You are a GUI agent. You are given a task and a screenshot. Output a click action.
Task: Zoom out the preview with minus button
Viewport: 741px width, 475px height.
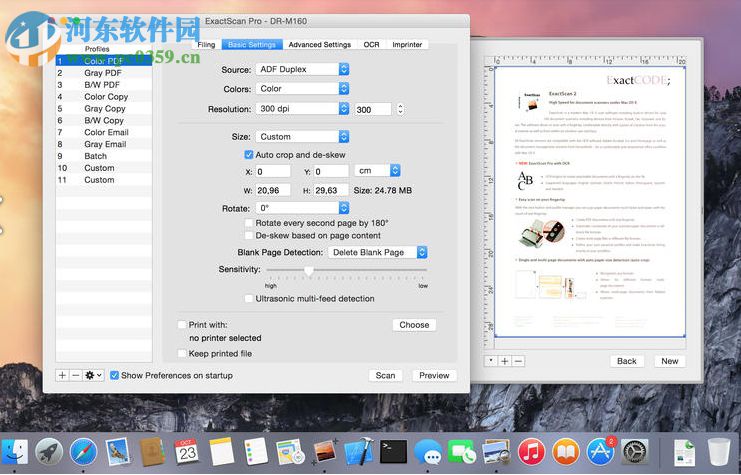[518, 361]
